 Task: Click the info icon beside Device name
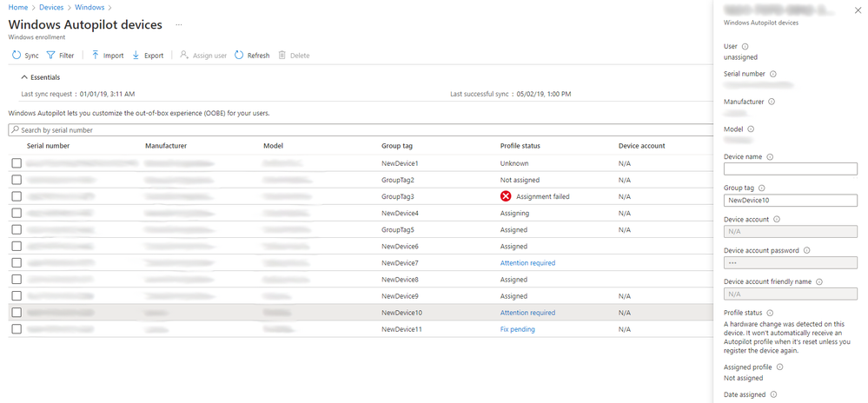pos(770,156)
